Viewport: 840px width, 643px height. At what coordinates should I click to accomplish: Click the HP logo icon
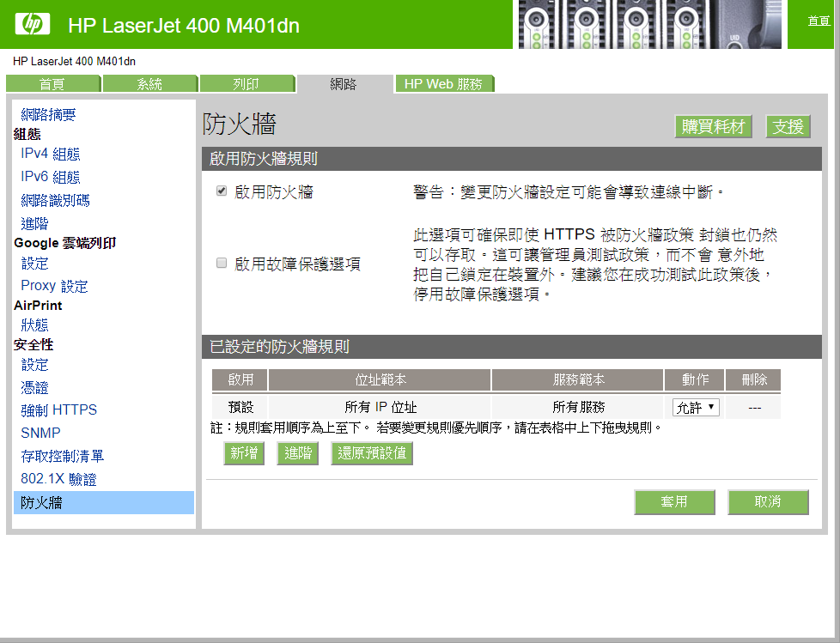(33, 24)
